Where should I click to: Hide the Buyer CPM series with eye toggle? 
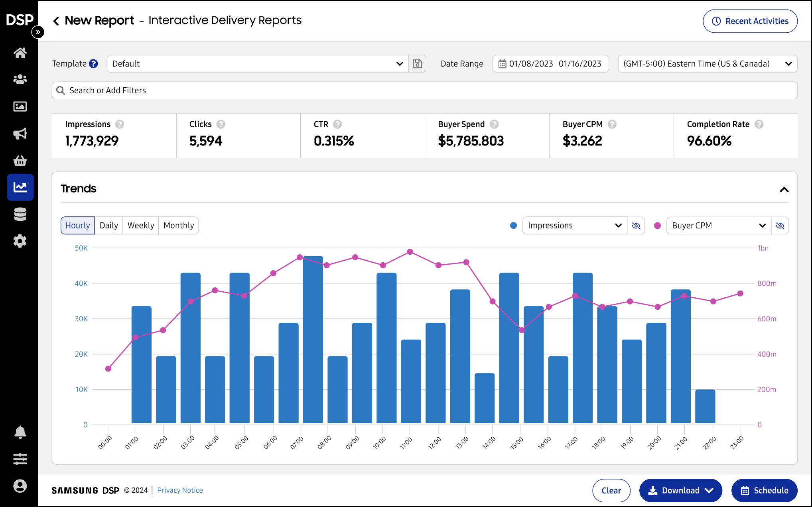(x=780, y=226)
